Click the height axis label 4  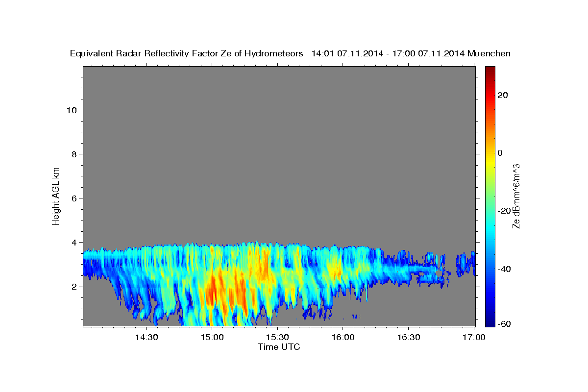point(74,243)
